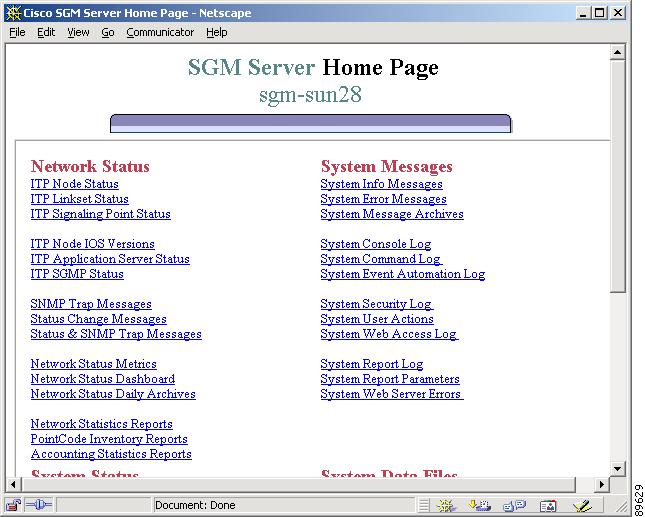Open System Report Parameters link
Viewport: 645px width, 517px height.
pos(390,379)
